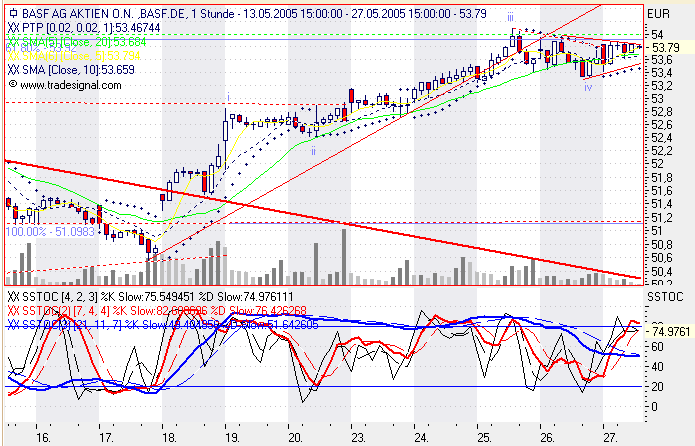Click the XX marker beside PTP legend
The width and height of the screenshot is (695, 446).
pos(13,27)
